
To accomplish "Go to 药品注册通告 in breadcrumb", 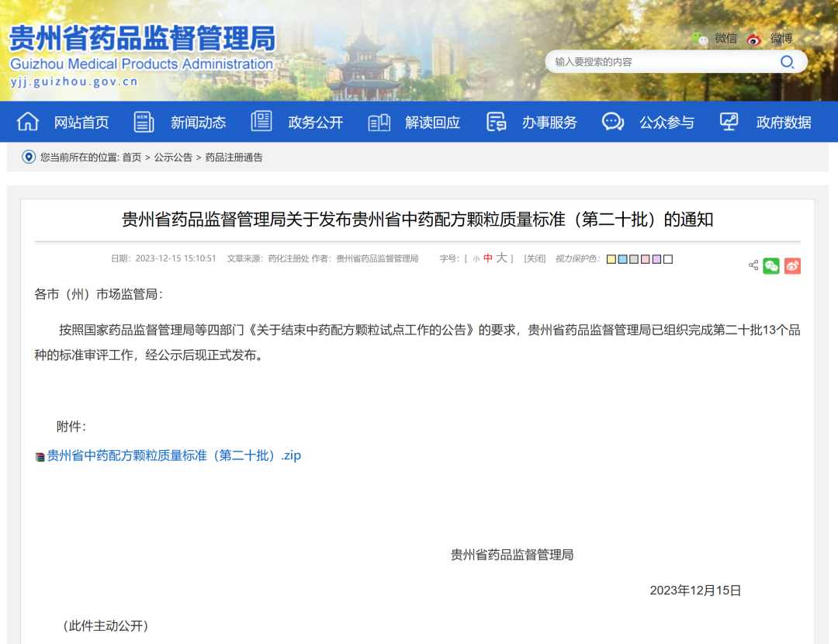I will click(x=234, y=158).
